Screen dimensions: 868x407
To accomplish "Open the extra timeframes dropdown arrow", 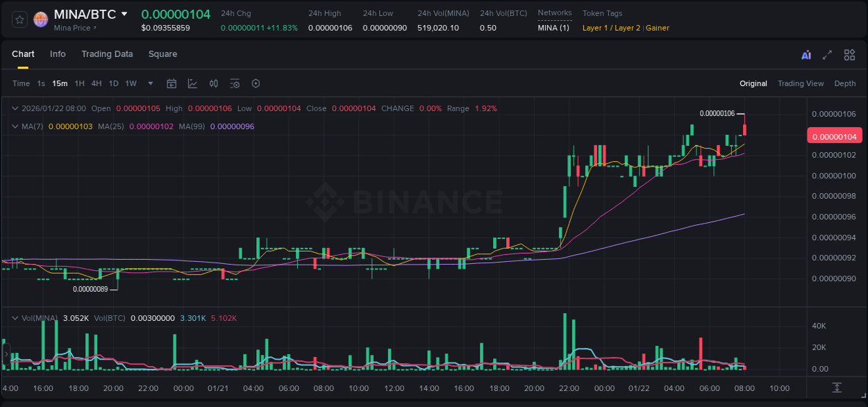I will coord(149,83).
